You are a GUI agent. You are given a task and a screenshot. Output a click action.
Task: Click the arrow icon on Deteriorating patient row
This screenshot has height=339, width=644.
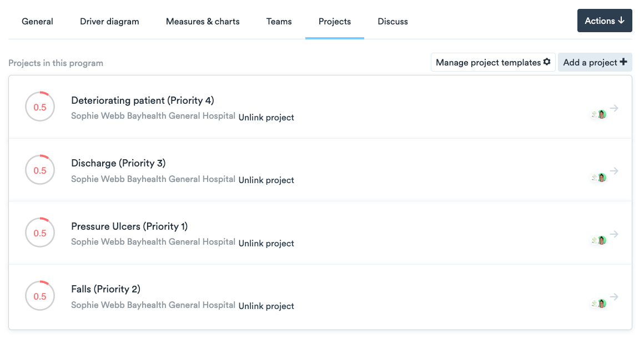(x=614, y=109)
